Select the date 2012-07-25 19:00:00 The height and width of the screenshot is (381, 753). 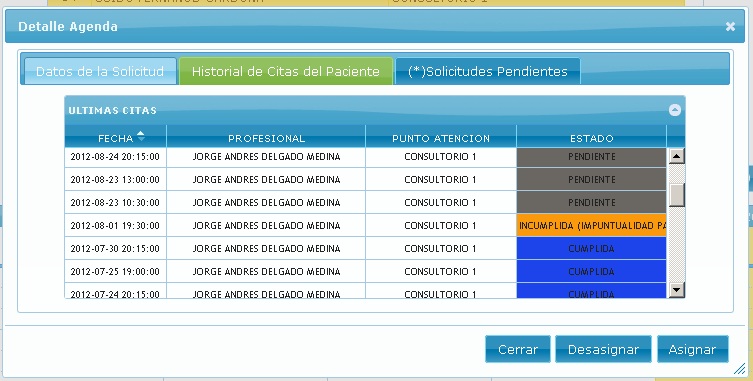click(x=115, y=272)
